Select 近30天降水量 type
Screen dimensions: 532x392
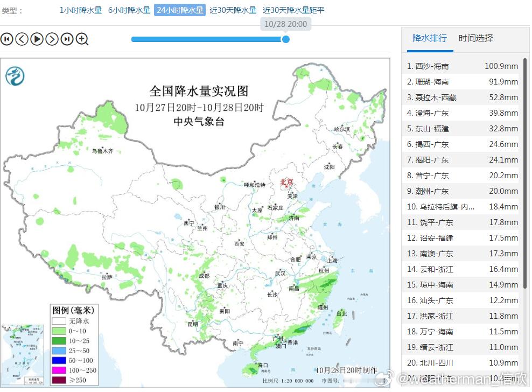pyautogui.click(x=233, y=10)
